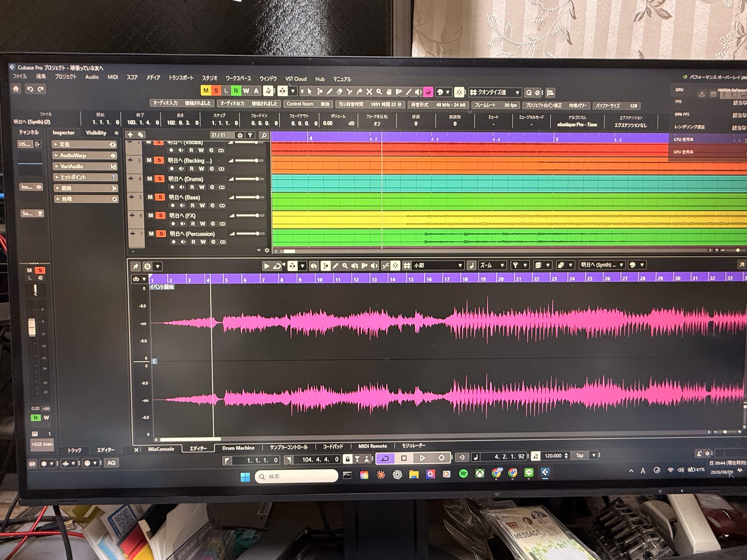Screen dimensions: 747x560
Task: Switch to the Drum Machine tab
Action: (238, 448)
